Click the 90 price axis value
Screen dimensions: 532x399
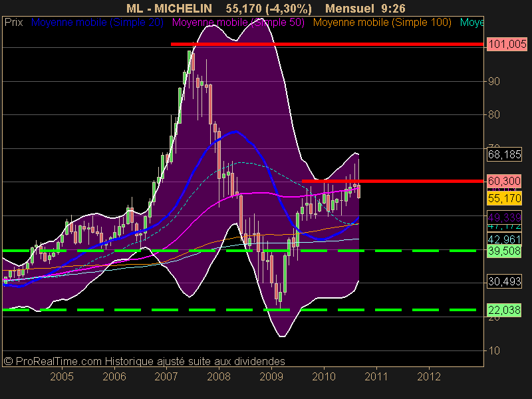point(494,81)
